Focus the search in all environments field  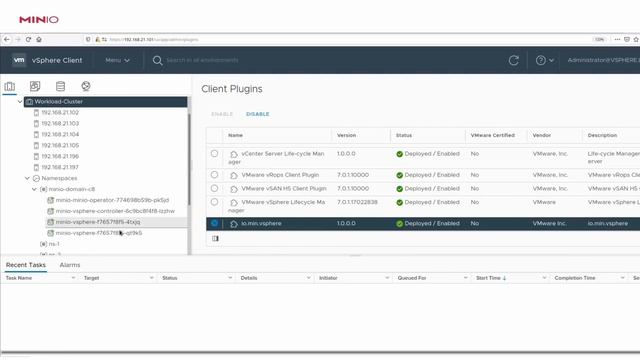point(202,60)
